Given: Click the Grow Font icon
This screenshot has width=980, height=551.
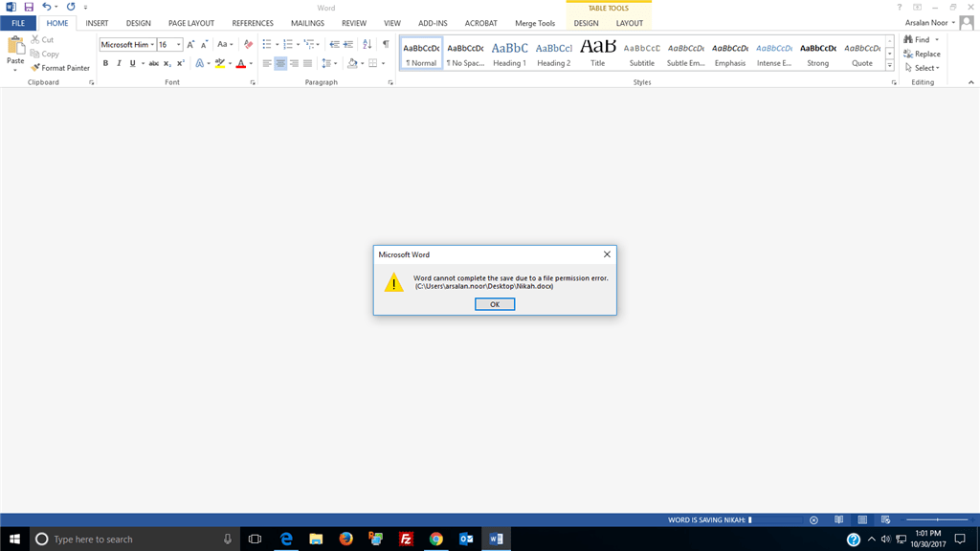Looking at the screenshot, I should point(190,44).
